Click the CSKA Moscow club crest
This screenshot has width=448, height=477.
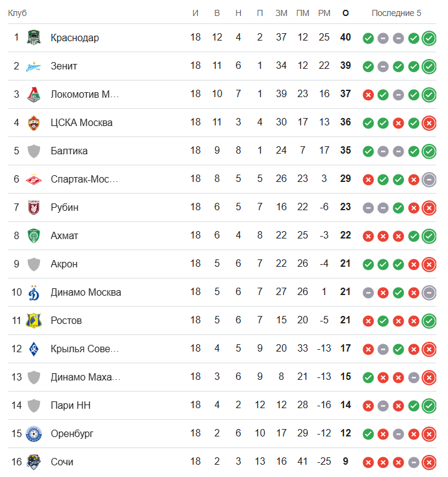pyautogui.click(x=34, y=122)
